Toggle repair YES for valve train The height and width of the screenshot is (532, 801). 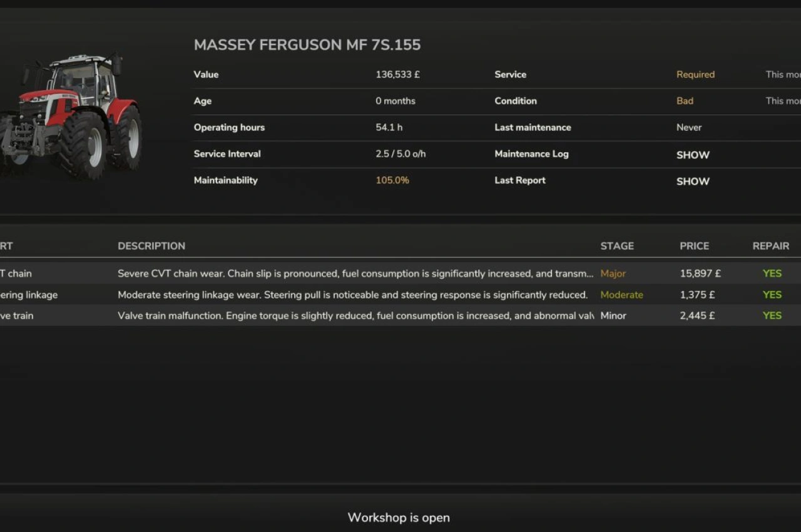click(772, 315)
